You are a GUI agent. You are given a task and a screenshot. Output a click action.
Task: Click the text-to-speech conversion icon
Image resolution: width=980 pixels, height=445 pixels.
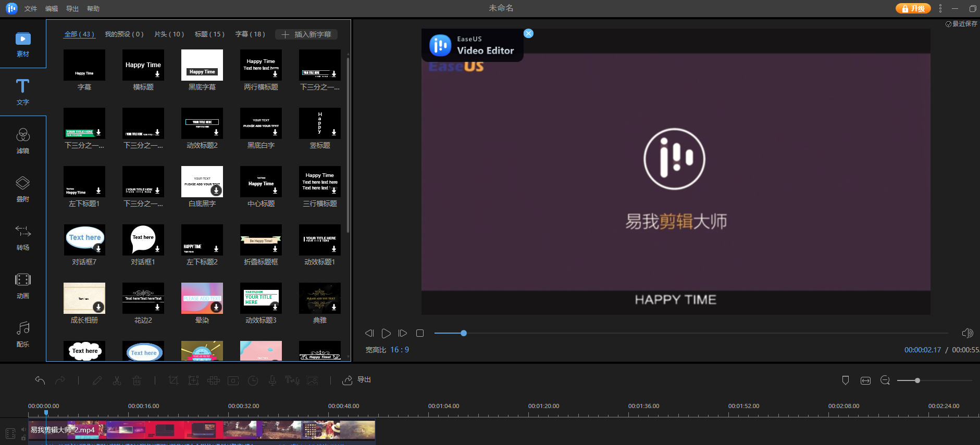292,380
